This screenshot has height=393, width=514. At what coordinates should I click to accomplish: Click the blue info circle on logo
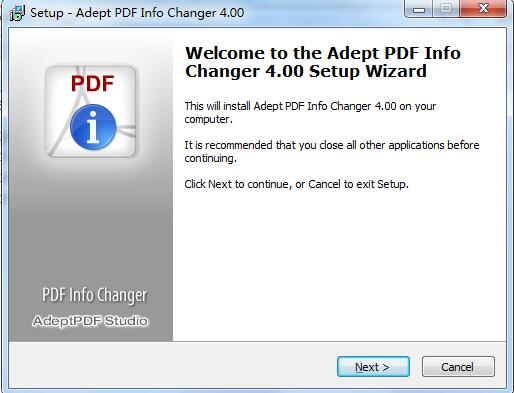coord(93,127)
